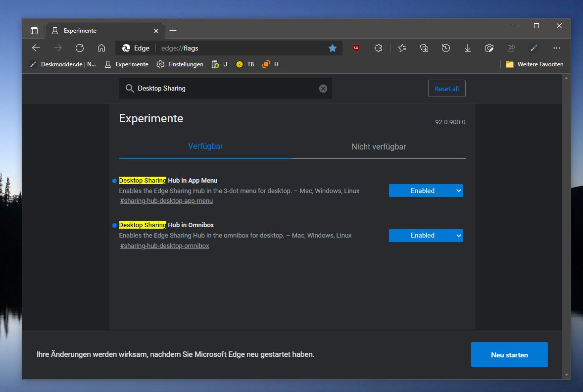Switch to the Nicht verfügbar tab
Image resolution: width=583 pixels, height=392 pixels.
coord(379,147)
